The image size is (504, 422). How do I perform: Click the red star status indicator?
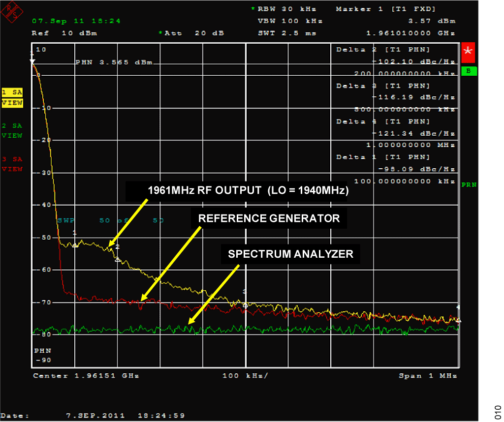click(x=468, y=53)
